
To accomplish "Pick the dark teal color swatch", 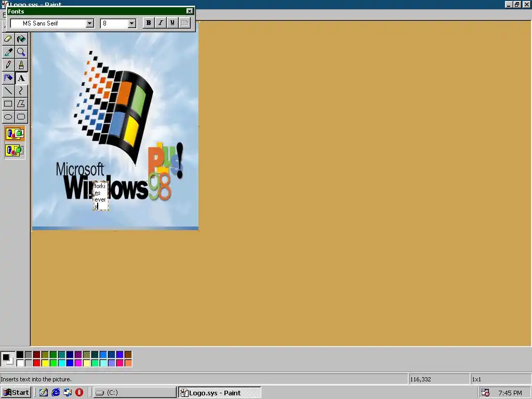I will tap(95, 354).
